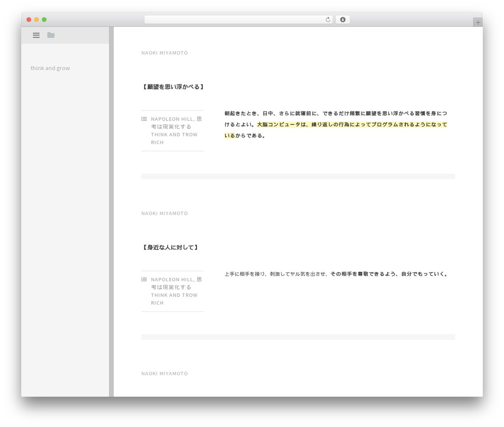Click list icon beside first post's categories

(144, 119)
